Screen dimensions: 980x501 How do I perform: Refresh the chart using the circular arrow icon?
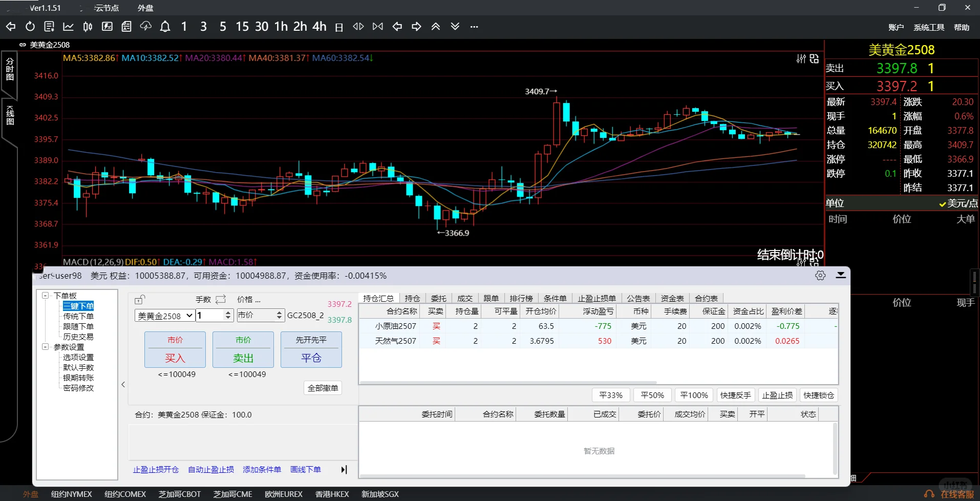click(30, 27)
